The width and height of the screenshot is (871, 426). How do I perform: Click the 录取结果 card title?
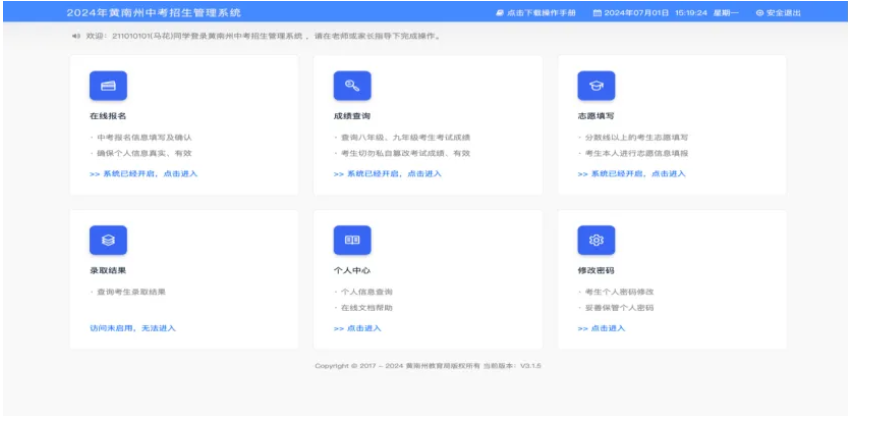[107, 270]
